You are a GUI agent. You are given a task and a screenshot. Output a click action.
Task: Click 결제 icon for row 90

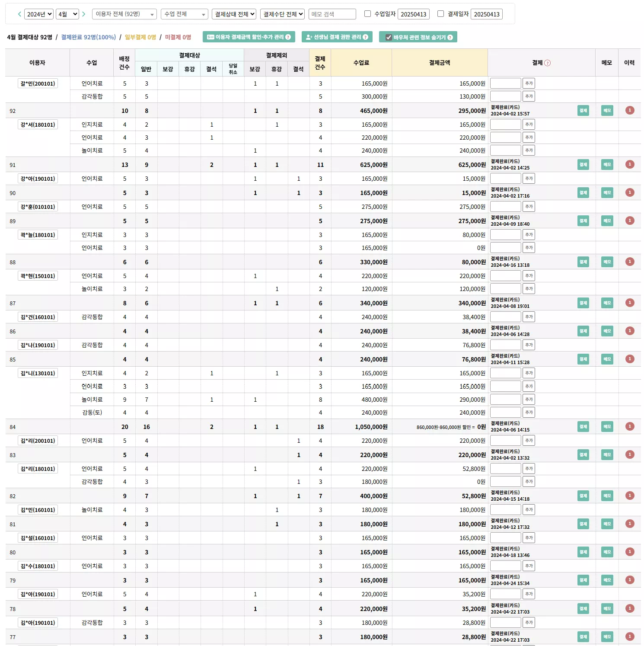coord(583,192)
